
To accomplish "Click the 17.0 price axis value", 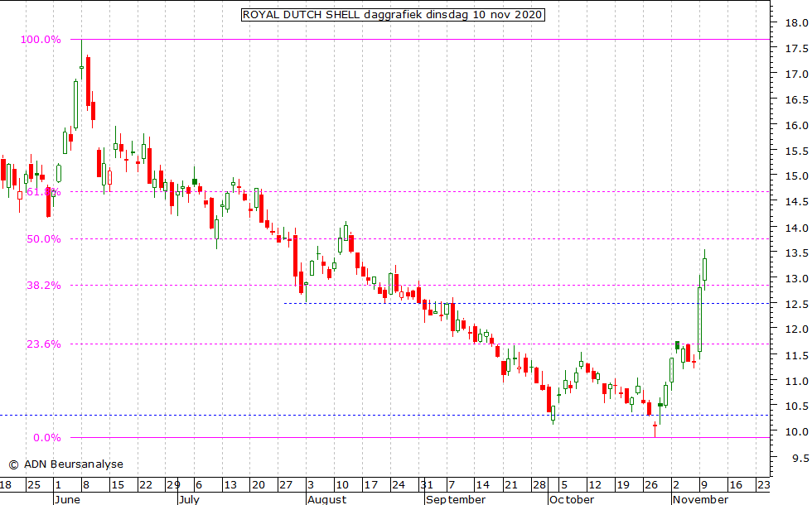I will pyautogui.click(x=796, y=74).
